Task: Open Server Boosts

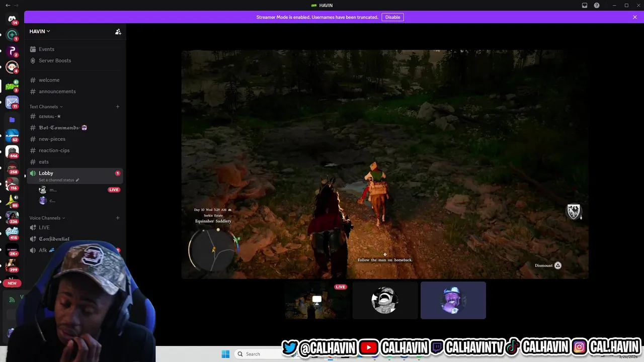Action: pos(74,60)
